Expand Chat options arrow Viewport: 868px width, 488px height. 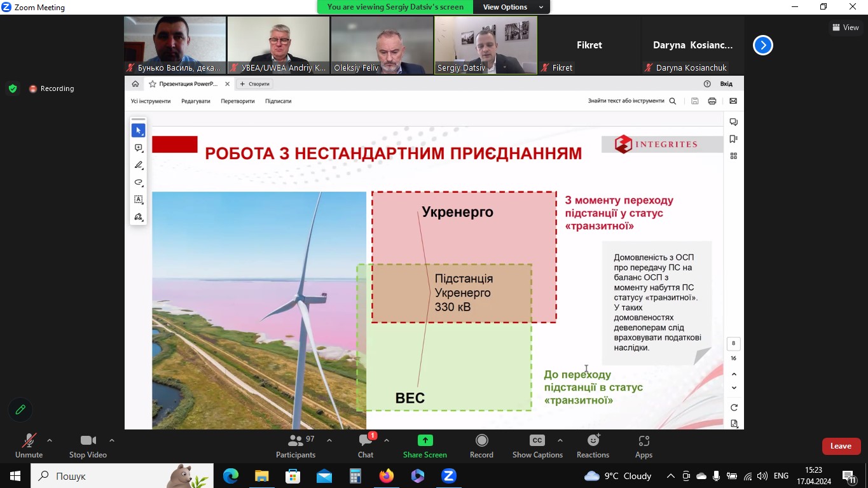pyautogui.click(x=387, y=440)
